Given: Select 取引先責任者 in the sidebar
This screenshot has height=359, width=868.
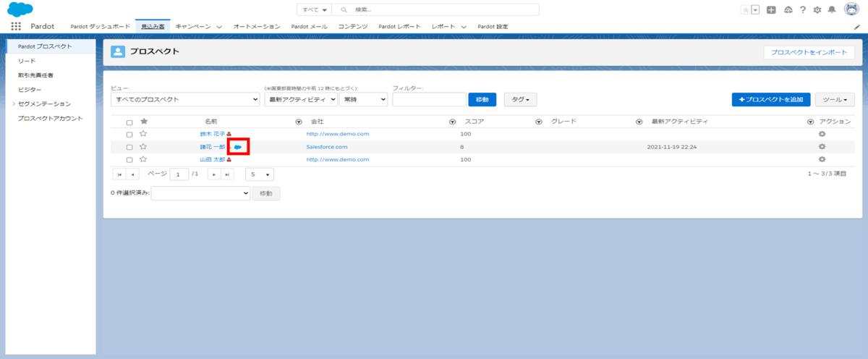Looking at the screenshot, I should point(35,75).
